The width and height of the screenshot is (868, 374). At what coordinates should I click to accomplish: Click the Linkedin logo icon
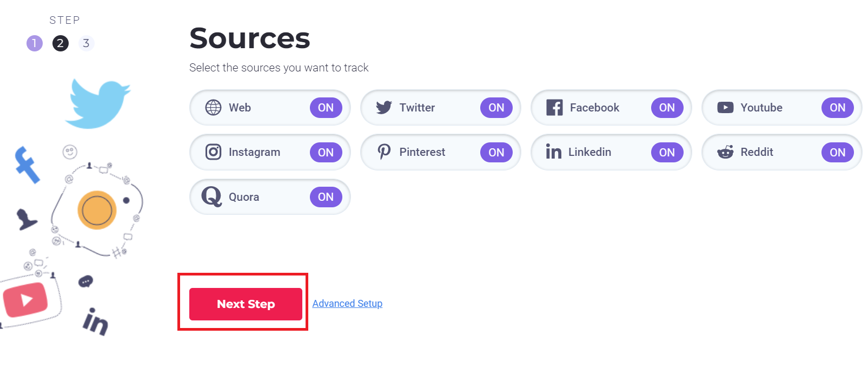[554, 152]
